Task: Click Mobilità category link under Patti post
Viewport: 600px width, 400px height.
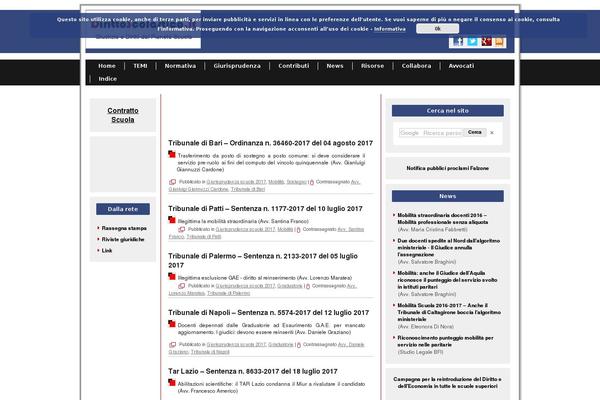Action: (285, 229)
